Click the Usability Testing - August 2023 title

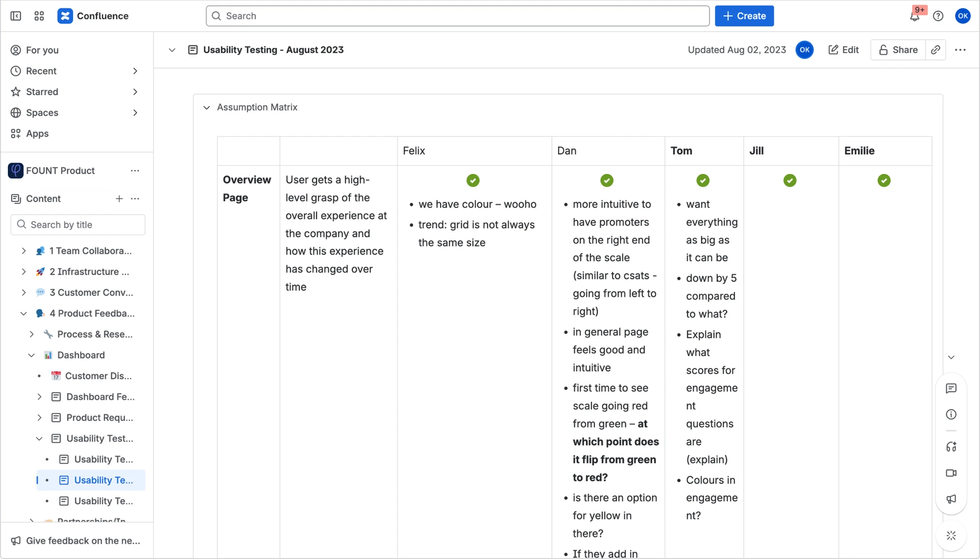tap(273, 50)
